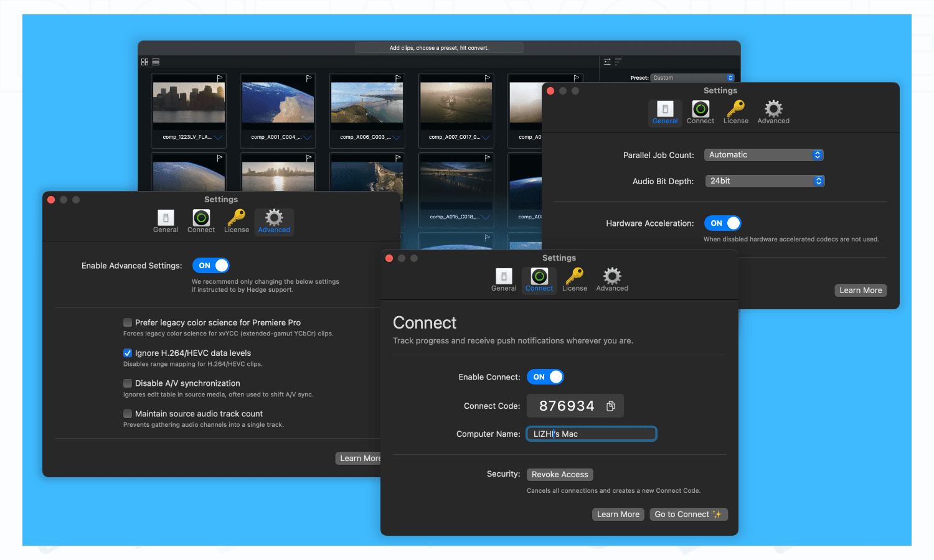The image size is (934, 560).
Task: Switch to list view of clips
Action: 155,62
